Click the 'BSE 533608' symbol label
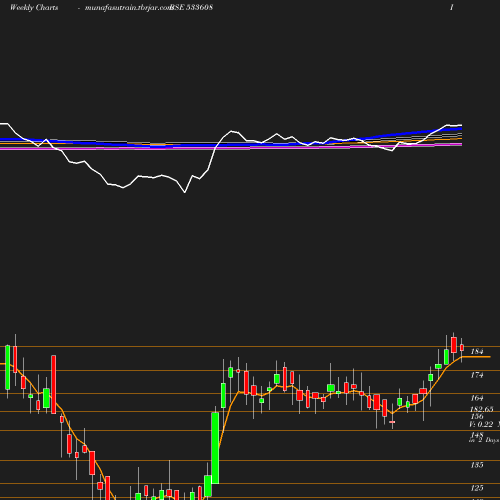Screen dimensions: 500x500 [191, 7]
